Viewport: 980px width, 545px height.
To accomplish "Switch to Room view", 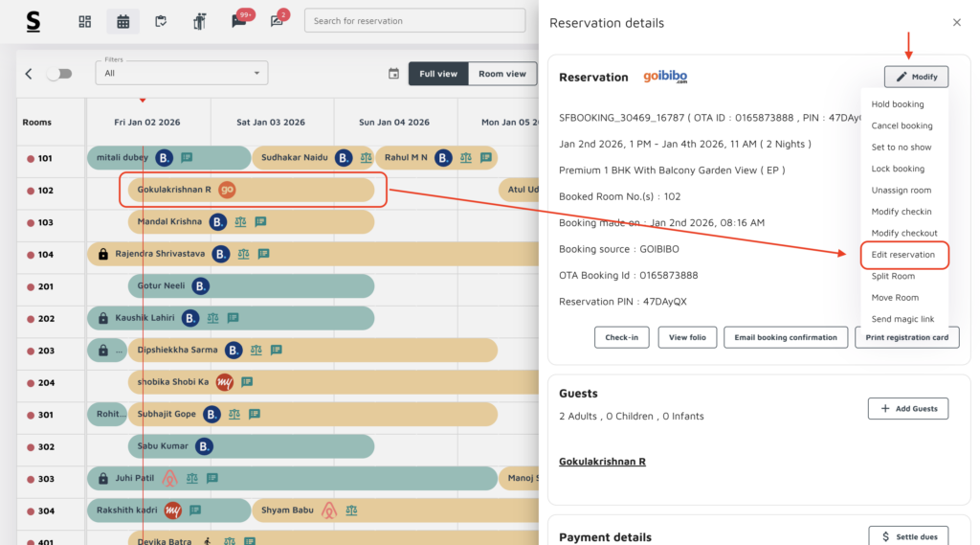I will [501, 74].
